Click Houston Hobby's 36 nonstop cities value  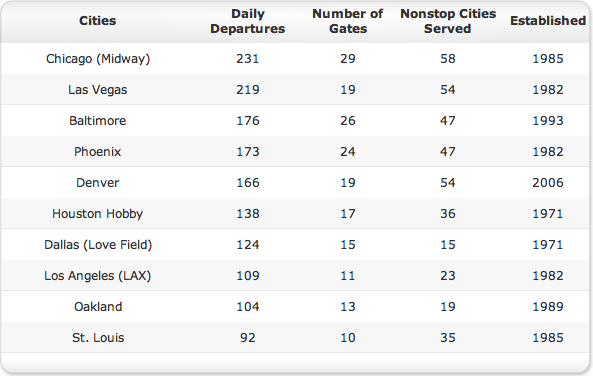pyautogui.click(x=448, y=214)
